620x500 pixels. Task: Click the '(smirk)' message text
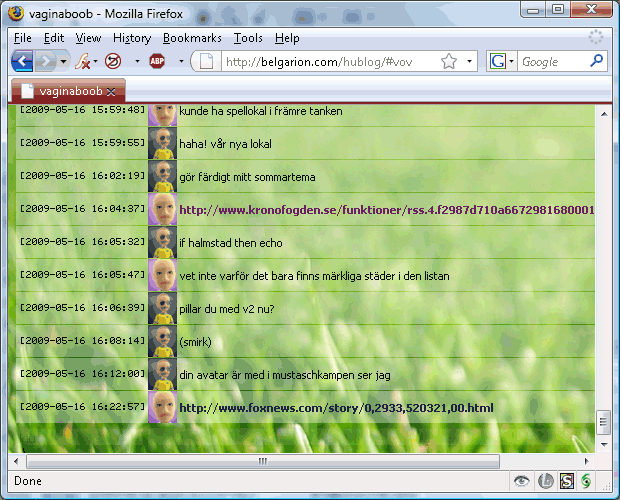pos(195,342)
